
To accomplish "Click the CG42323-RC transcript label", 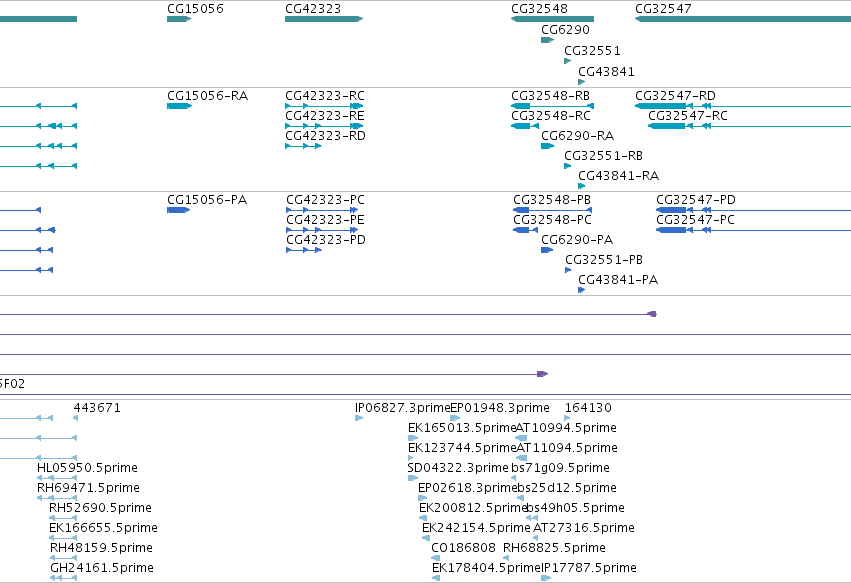I will coord(325,96).
